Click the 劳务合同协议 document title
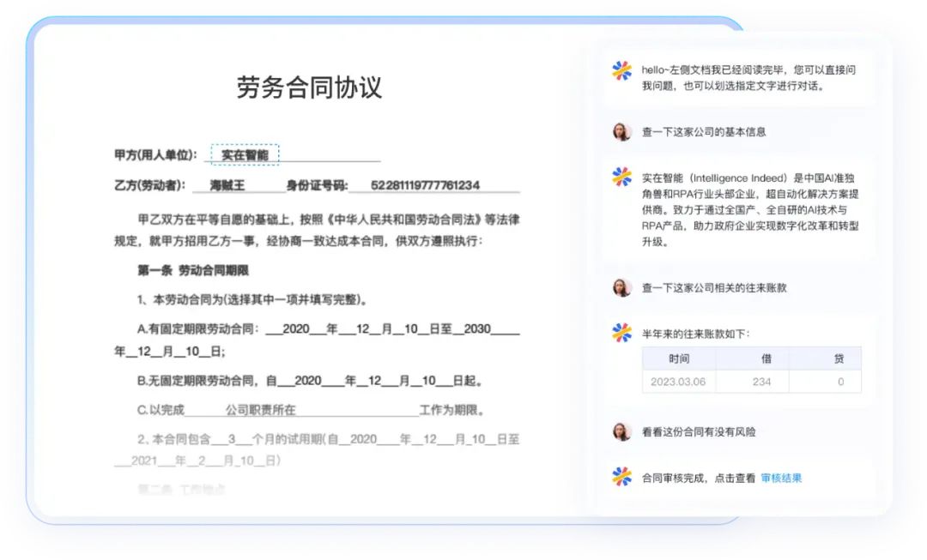The image size is (927, 560). (309, 87)
